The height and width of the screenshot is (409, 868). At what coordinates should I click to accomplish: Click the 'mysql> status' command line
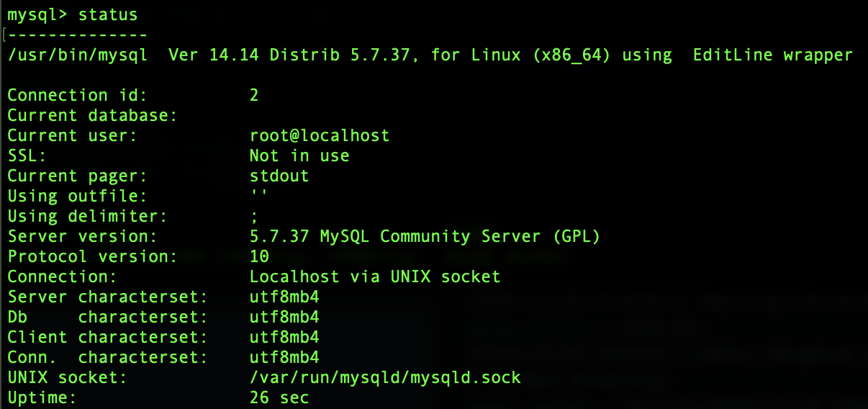coord(72,14)
